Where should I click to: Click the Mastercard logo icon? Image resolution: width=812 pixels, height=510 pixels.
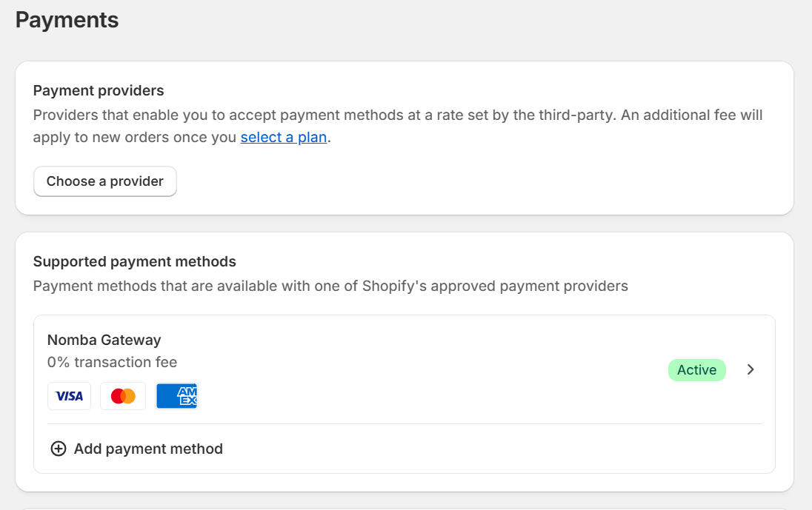point(123,396)
